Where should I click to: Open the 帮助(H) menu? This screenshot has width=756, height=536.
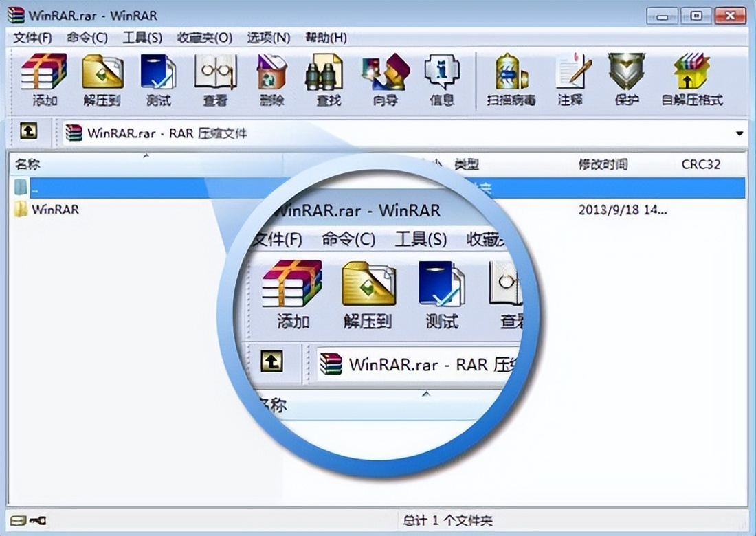326,38
